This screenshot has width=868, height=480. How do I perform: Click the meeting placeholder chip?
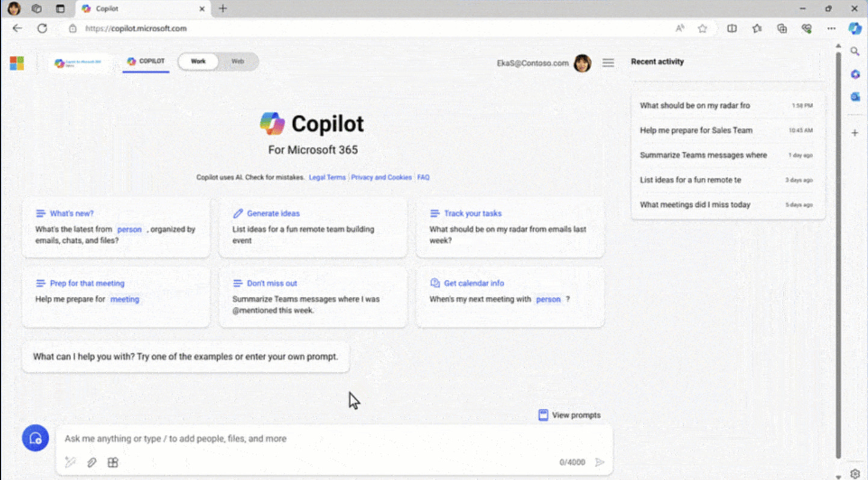(125, 299)
